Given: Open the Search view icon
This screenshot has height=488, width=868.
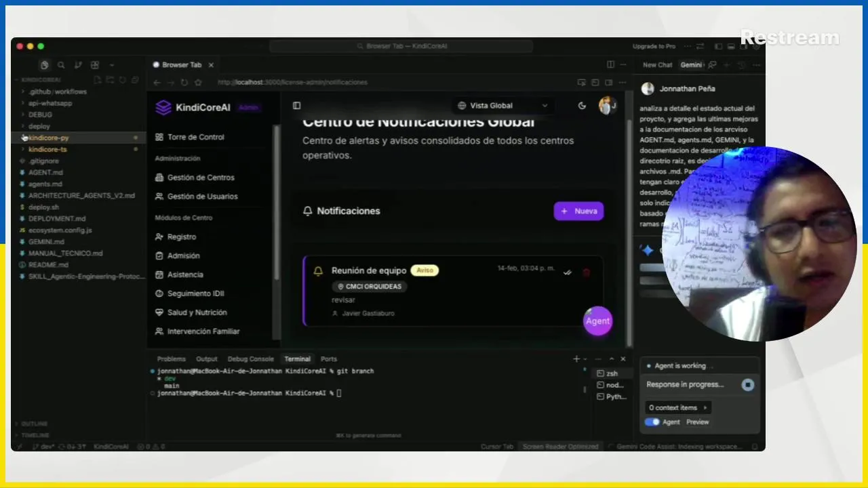Looking at the screenshot, I should coord(61,65).
